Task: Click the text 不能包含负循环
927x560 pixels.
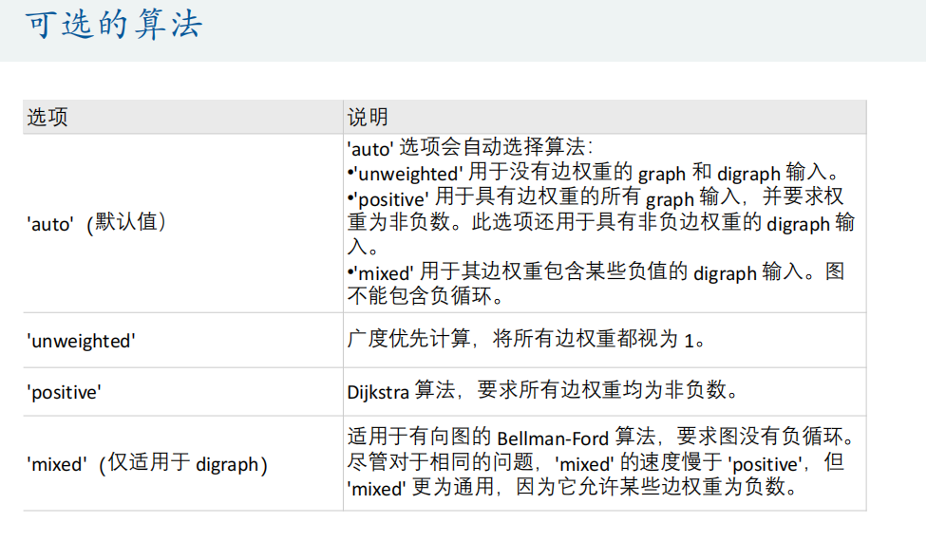Action: point(424,296)
